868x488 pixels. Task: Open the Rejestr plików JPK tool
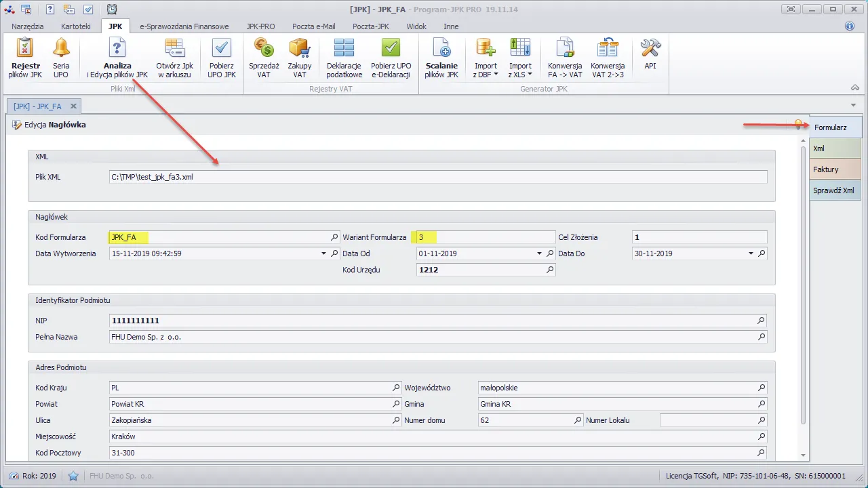click(x=25, y=58)
